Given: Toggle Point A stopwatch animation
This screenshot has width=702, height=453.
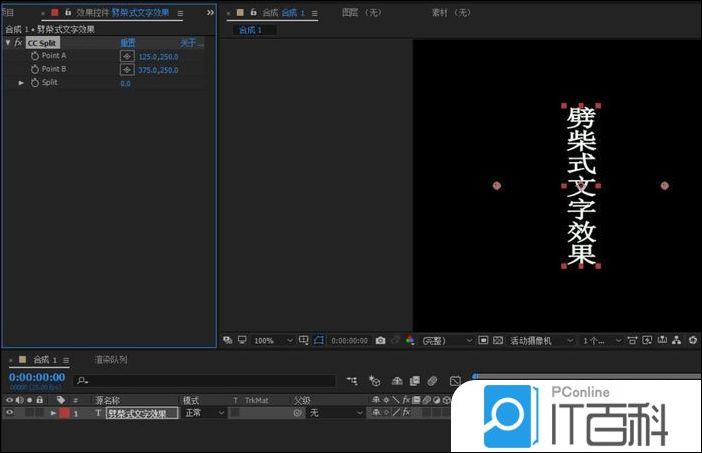Looking at the screenshot, I should (34, 57).
